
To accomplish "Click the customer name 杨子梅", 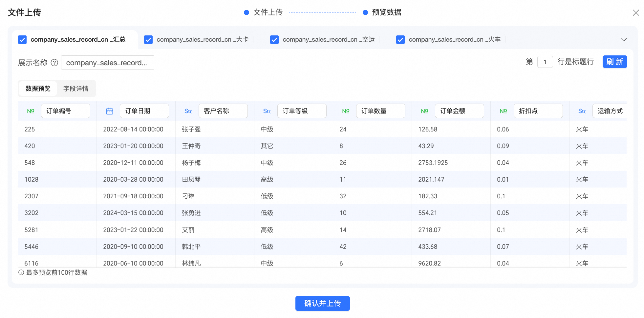I will (191, 163).
